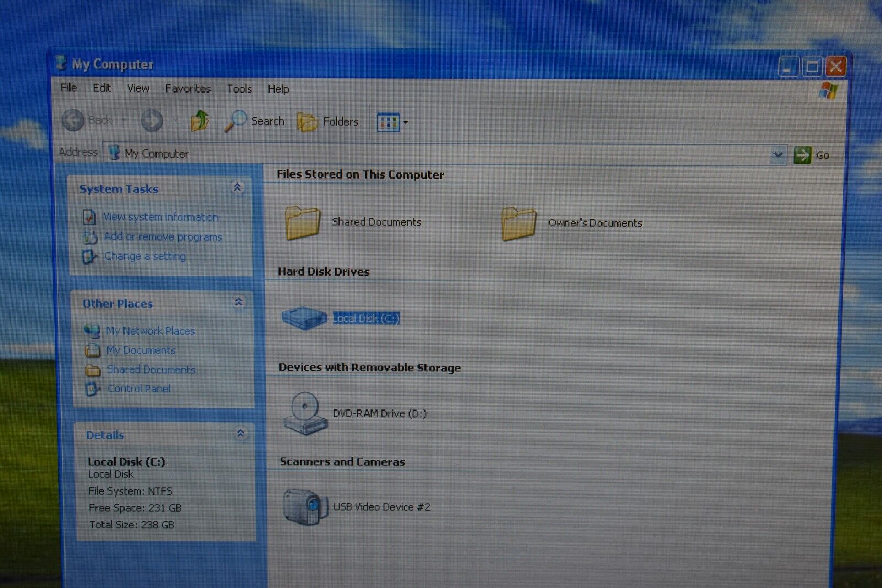Maximize the My Computer window

click(x=812, y=67)
